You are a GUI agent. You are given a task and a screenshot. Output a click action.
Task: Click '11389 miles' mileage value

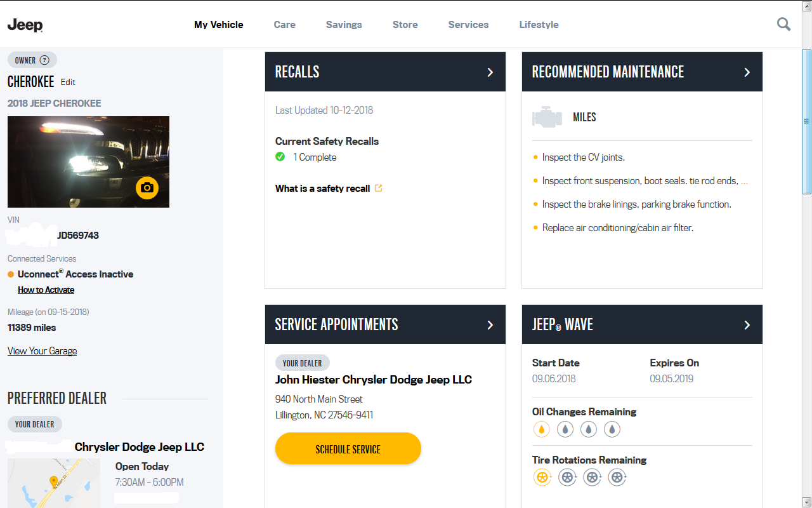[x=32, y=328]
